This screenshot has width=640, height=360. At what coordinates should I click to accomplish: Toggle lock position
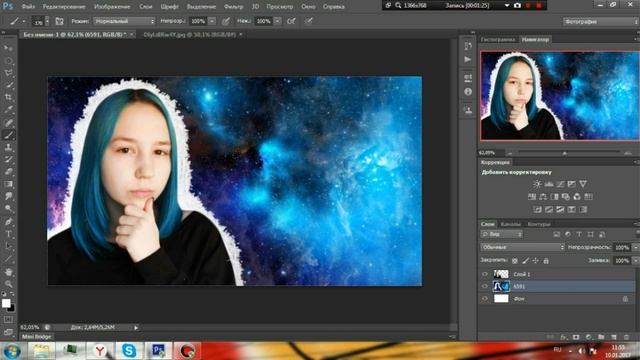pos(536,260)
